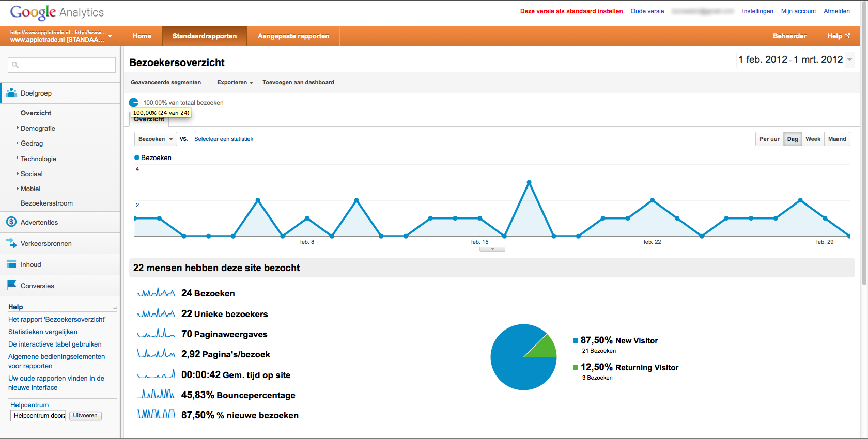The width and height of the screenshot is (868, 439).
Task: Click the green Returning Visitor legend swatch
Action: [x=576, y=368]
